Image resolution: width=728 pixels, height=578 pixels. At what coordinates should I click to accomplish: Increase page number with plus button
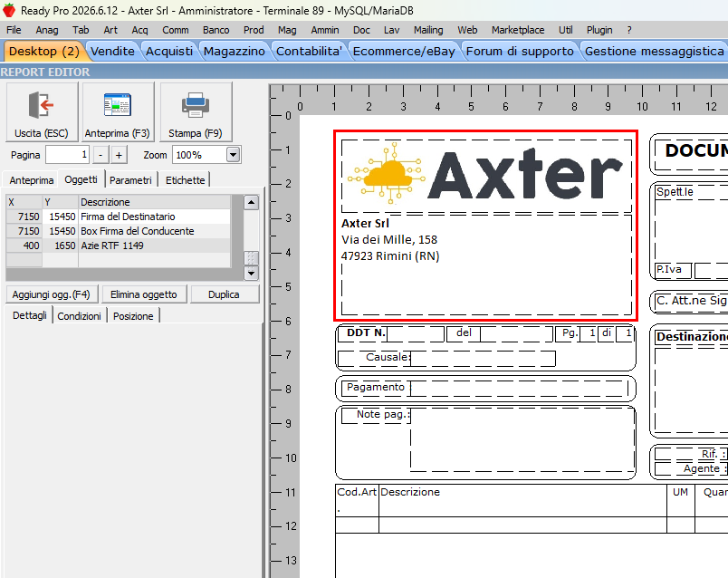point(119,155)
